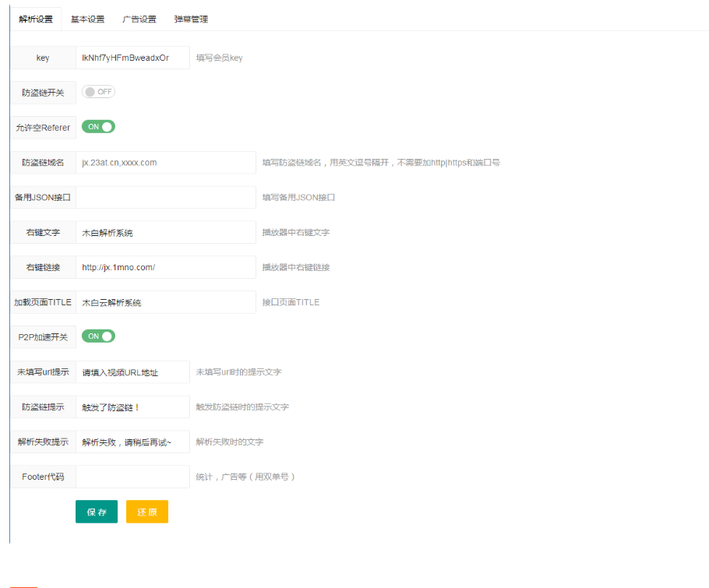The height and width of the screenshot is (588, 709).
Task: Edit the 防盗链提示 message field
Action: 132,407
